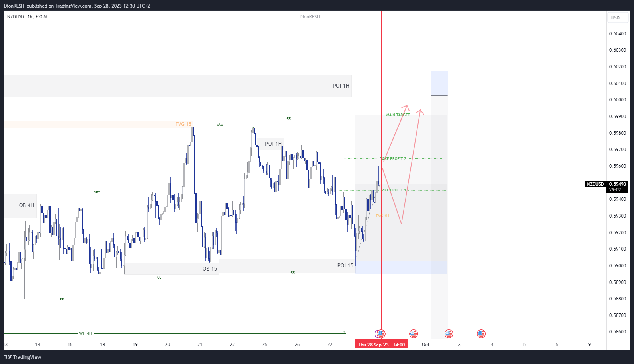Screen dimensions: 634x364
Task: Select the POI 15 zone label
Action: point(345,265)
